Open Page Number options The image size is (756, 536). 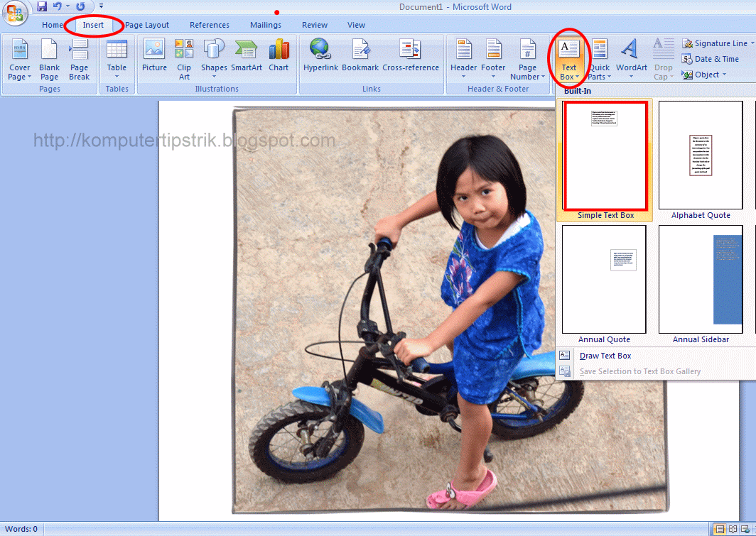527,59
